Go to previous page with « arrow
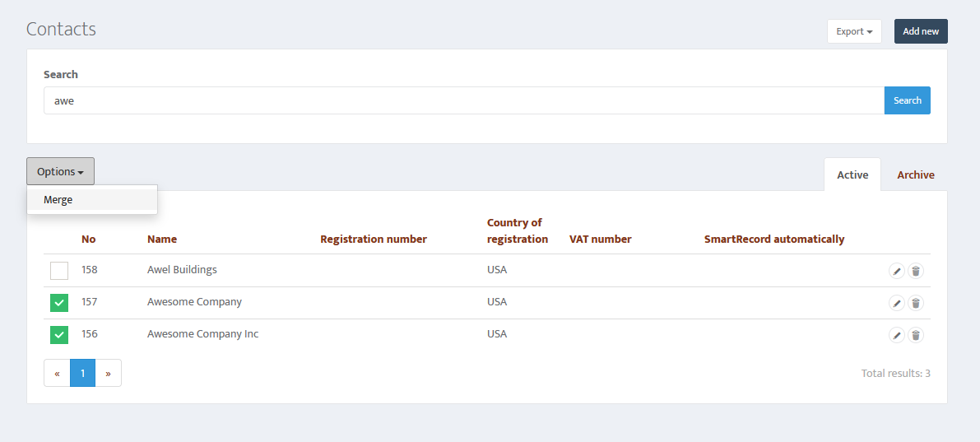Viewport: 980px width, 442px height. click(57, 373)
